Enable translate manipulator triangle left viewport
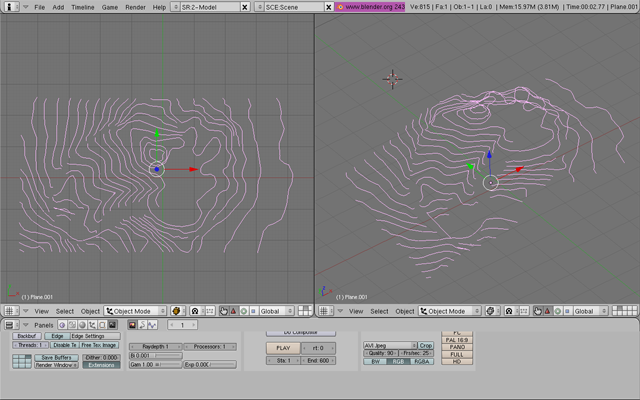The height and width of the screenshot is (400, 640). 233,311
